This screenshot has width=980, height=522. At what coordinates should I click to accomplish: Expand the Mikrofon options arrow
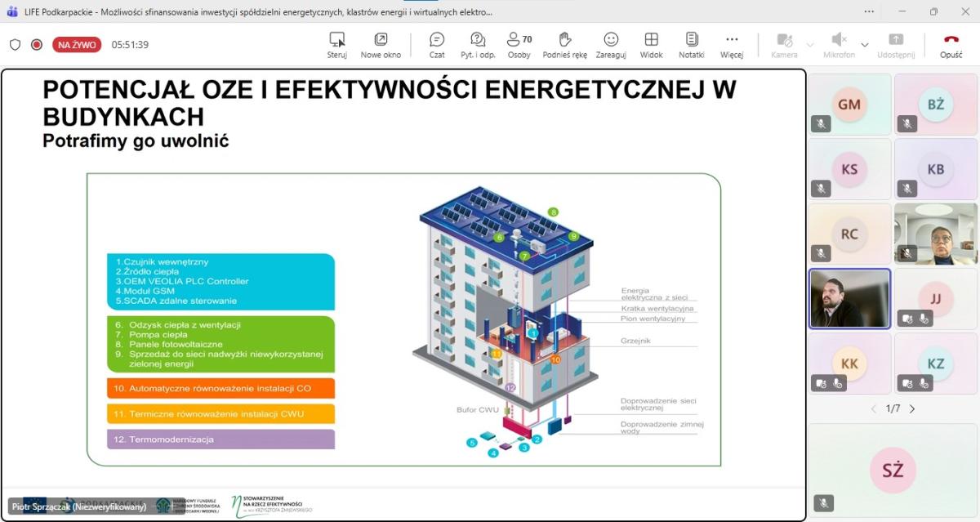pos(865,45)
